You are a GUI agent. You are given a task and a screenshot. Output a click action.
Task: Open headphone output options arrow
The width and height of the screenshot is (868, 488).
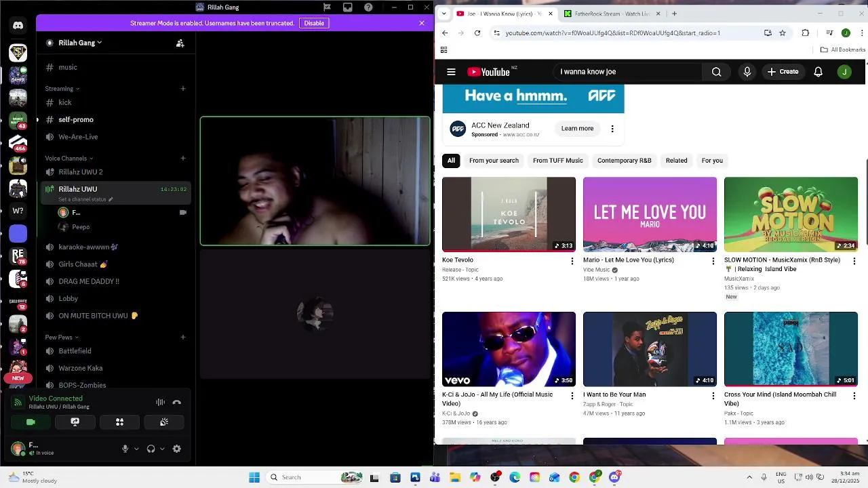[162, 449]
